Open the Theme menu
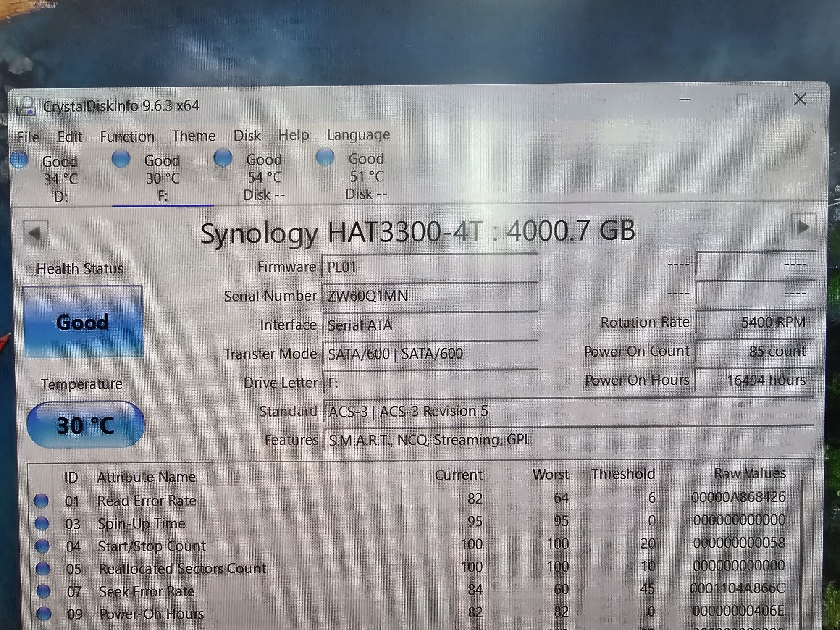The height and width of the screenshot is (630, 840). tap(194, 136)
